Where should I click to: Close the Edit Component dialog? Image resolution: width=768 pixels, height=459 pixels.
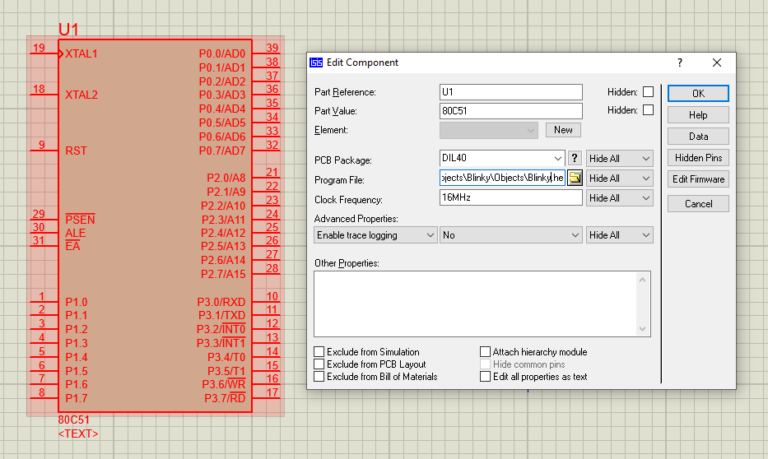(717, 63)
